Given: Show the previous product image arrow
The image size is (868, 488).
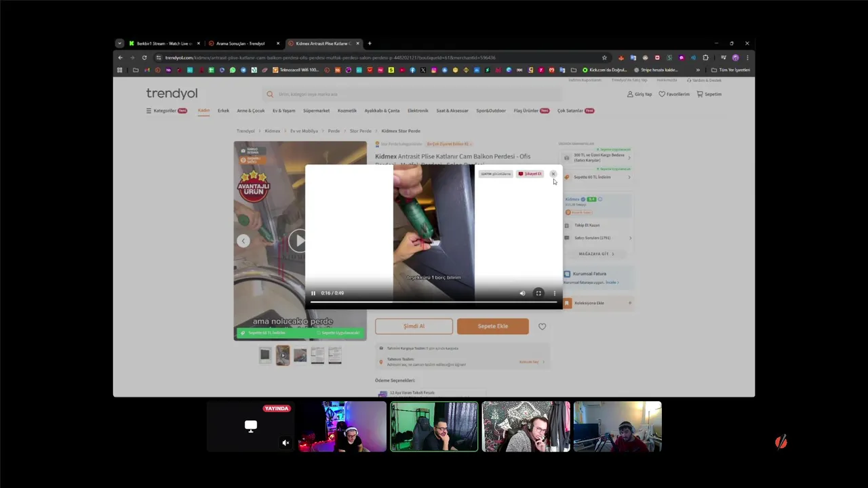Looking at the screenshot, I should pos(243,241).
